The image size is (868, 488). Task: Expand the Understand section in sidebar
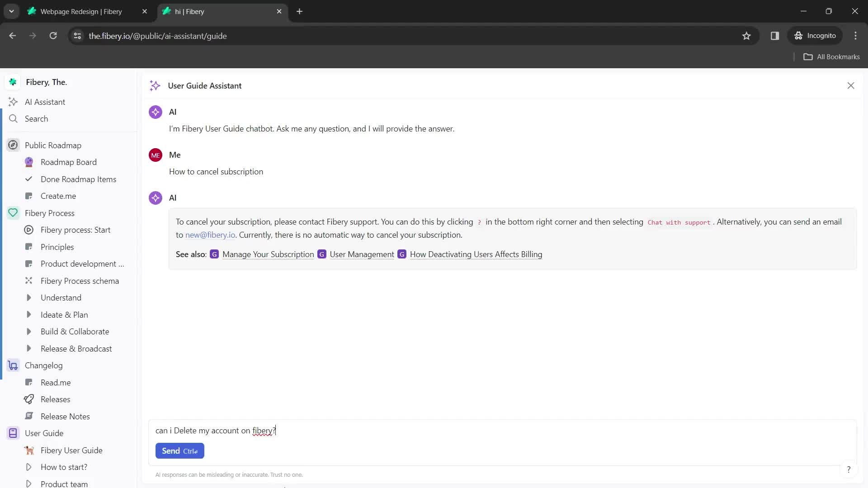28,297
